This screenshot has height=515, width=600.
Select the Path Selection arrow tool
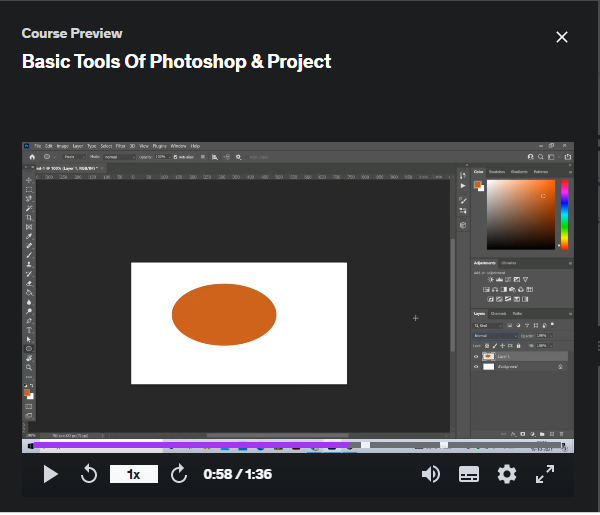29,339
